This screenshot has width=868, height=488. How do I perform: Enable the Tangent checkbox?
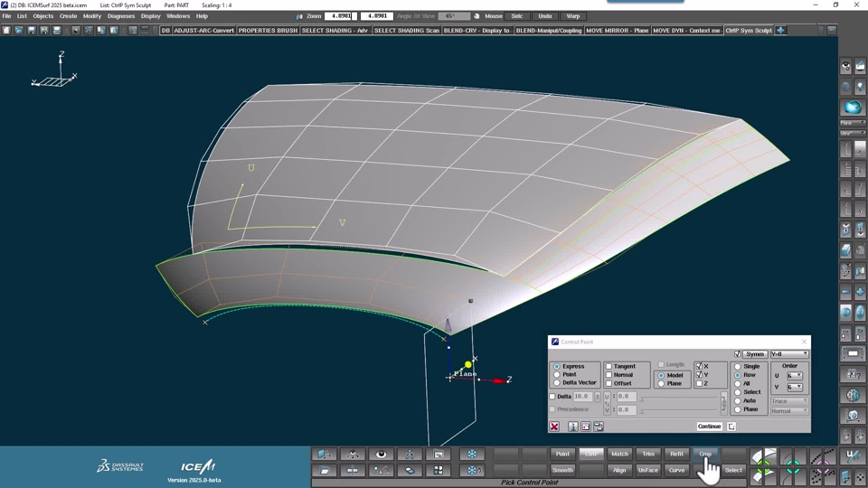click(x=609, y=366)
